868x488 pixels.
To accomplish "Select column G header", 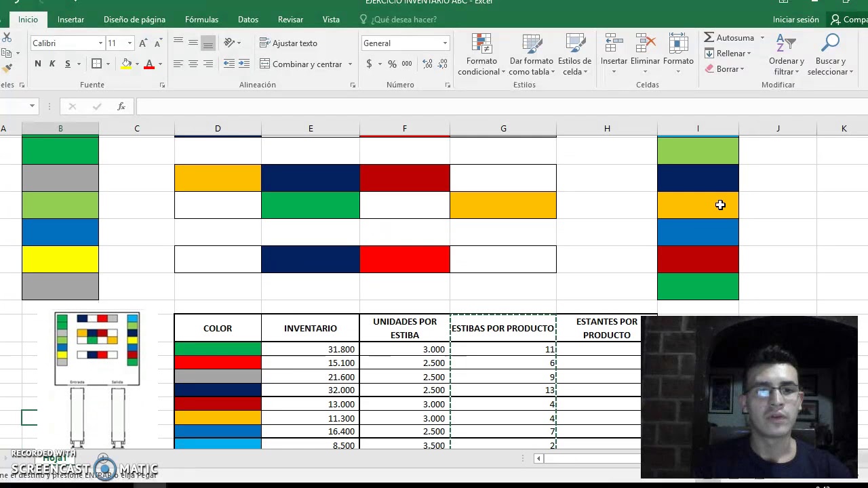I will (x=503, y=128).
